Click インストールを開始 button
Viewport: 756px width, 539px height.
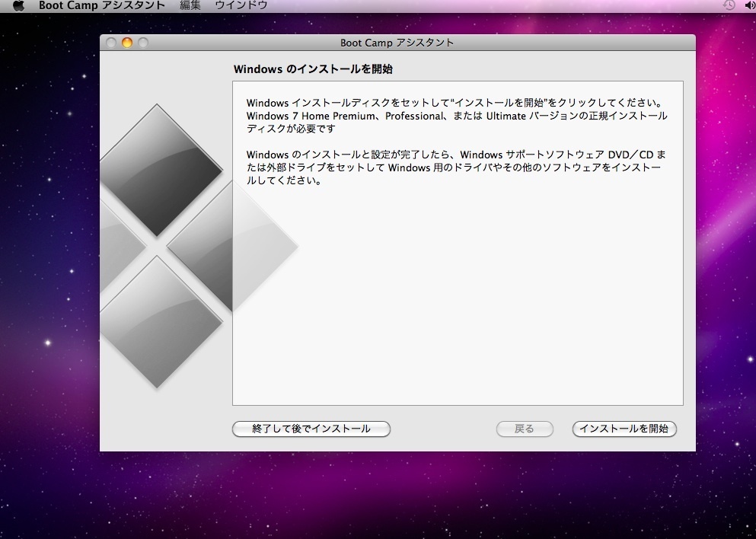(624, 429)
